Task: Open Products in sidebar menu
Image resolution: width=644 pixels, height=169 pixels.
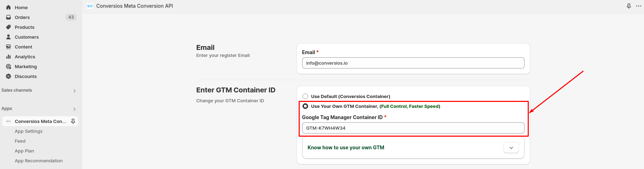Action: 25,27
